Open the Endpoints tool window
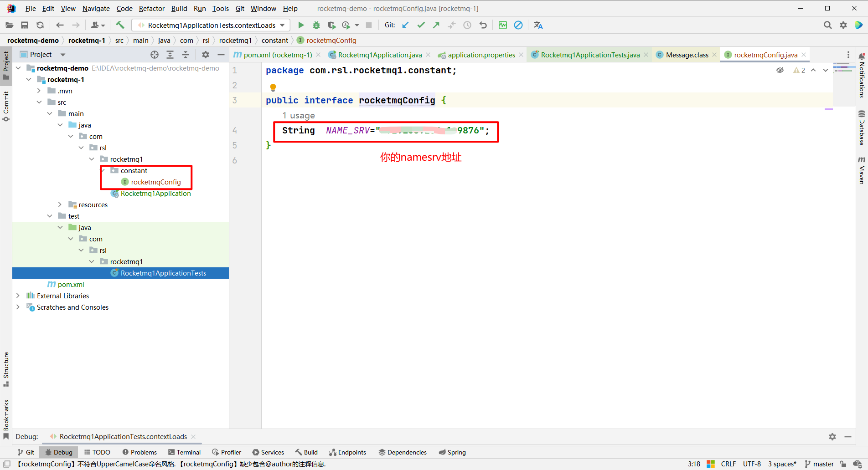Viewport: 868px width, 470px height. [347, 452]
